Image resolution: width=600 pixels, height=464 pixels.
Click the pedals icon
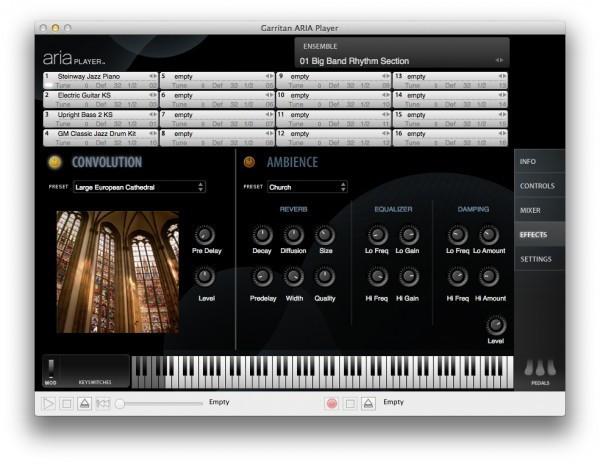[x=540, y=368]
